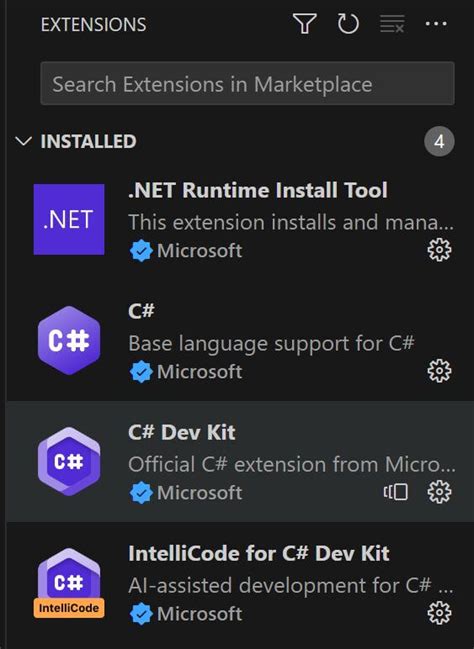The image size is (474, 649).
Task: Manage .NET Runtime Install Tool gear
Action: point(439,250)
